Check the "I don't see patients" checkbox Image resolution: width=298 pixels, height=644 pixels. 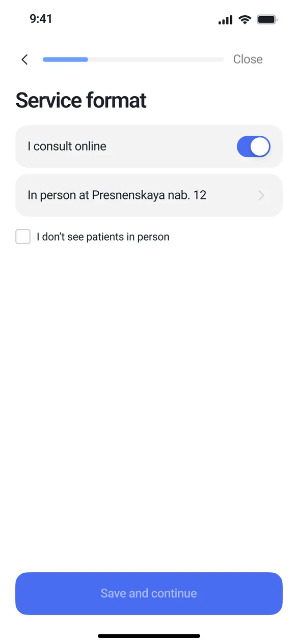pos(23,237)
